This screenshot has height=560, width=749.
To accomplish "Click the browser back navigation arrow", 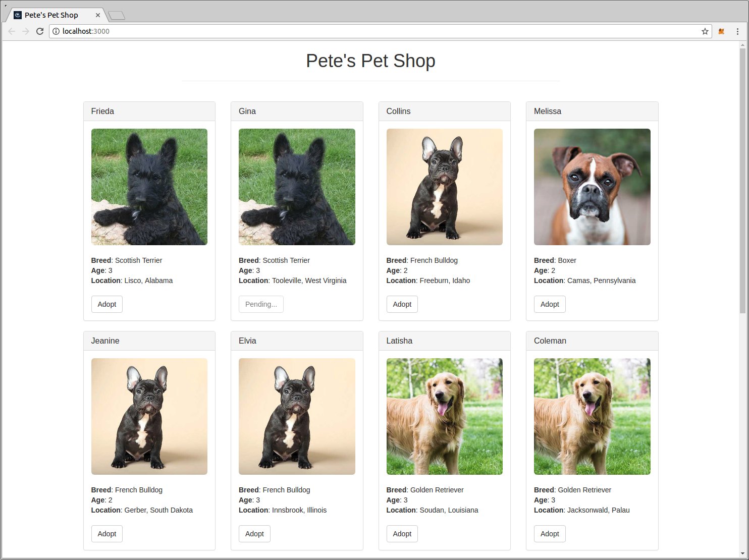I will (12, 31).
